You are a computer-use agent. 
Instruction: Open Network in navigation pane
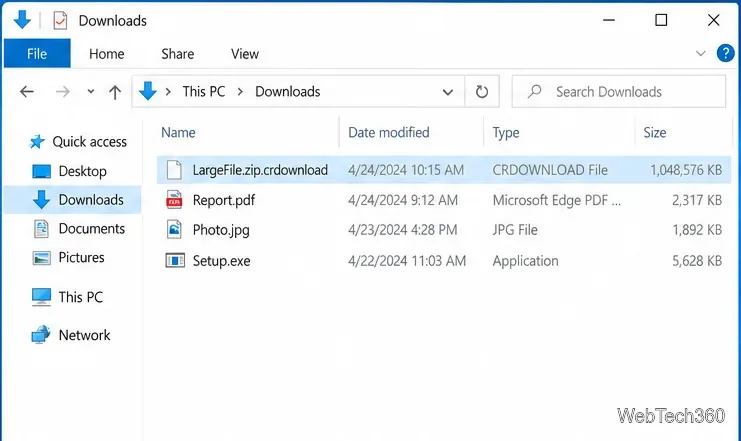(x=84, y=335)
